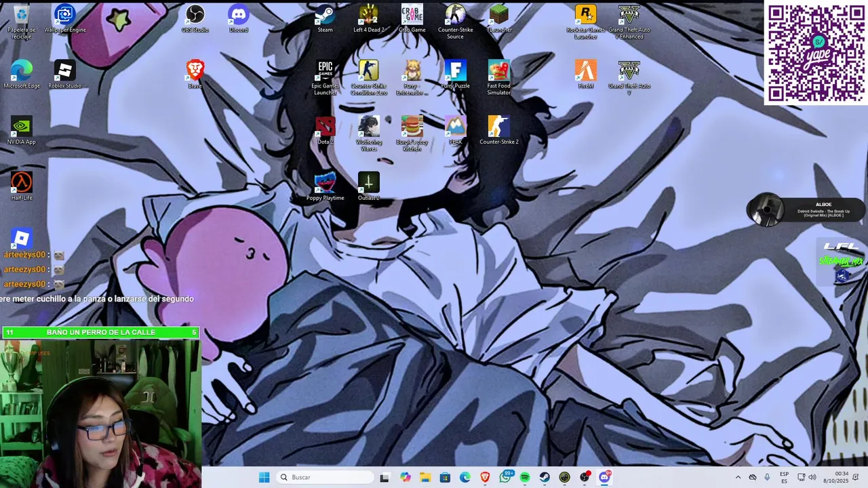Click the Buscar taskbar search box

coord(325,477)
